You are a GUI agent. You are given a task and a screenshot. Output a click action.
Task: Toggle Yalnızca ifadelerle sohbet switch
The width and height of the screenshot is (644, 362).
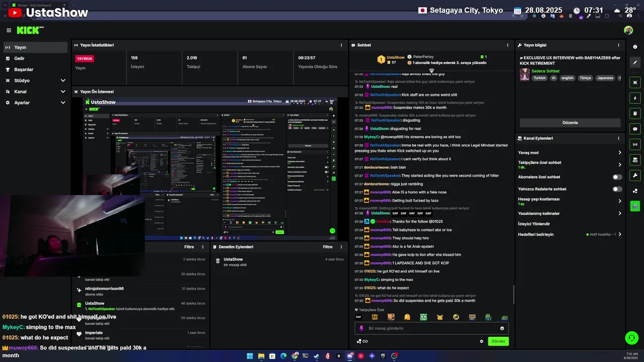tap(617, 189)
